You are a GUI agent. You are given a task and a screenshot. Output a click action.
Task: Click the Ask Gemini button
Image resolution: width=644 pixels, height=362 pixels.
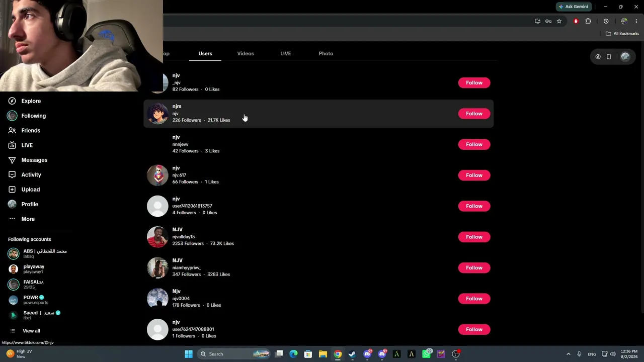click(x=573, y=7)
